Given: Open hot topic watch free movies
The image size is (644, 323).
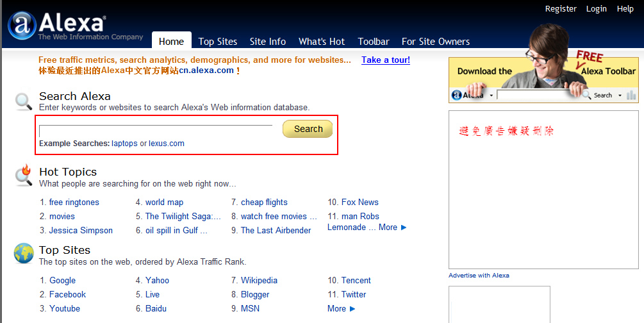Looking at the screenshot, I should [x=279, y=216].
